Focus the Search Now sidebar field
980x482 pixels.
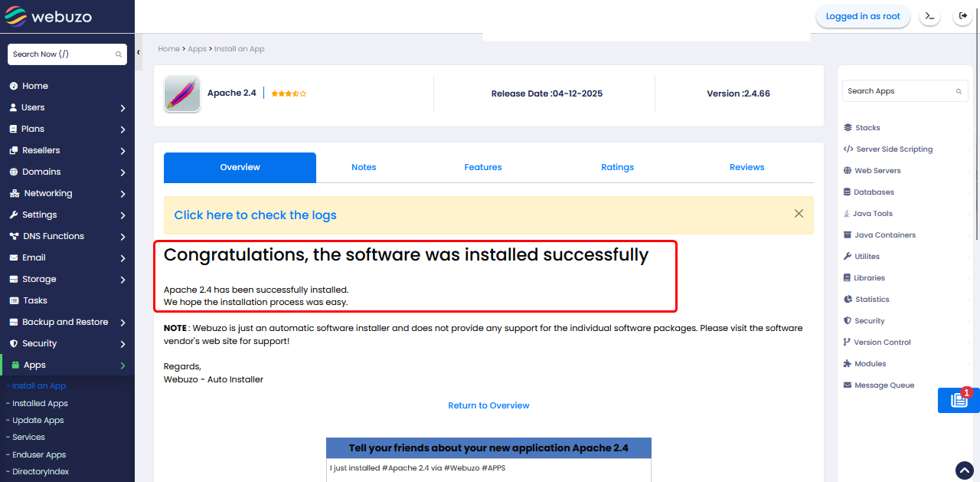[x=61, y=54]
